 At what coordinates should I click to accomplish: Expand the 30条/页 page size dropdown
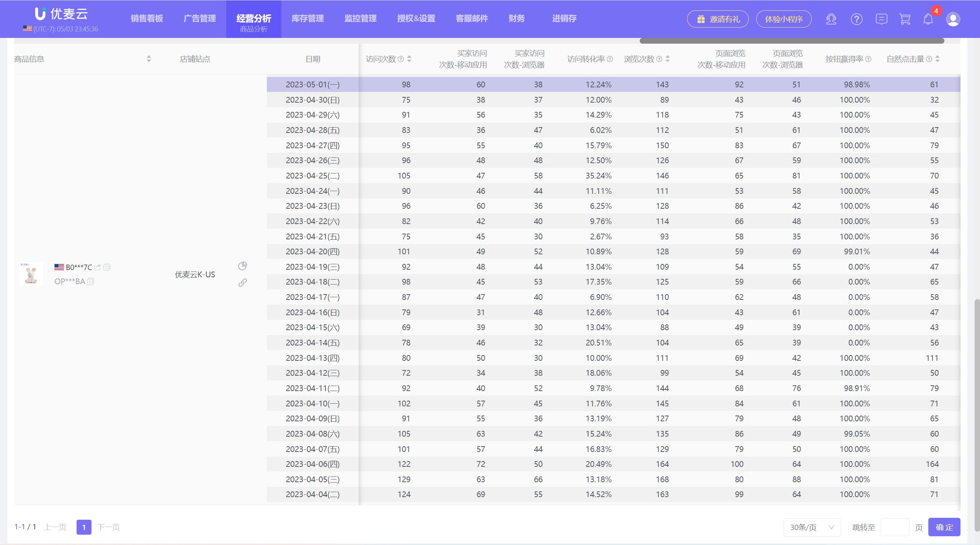point(812,527)
